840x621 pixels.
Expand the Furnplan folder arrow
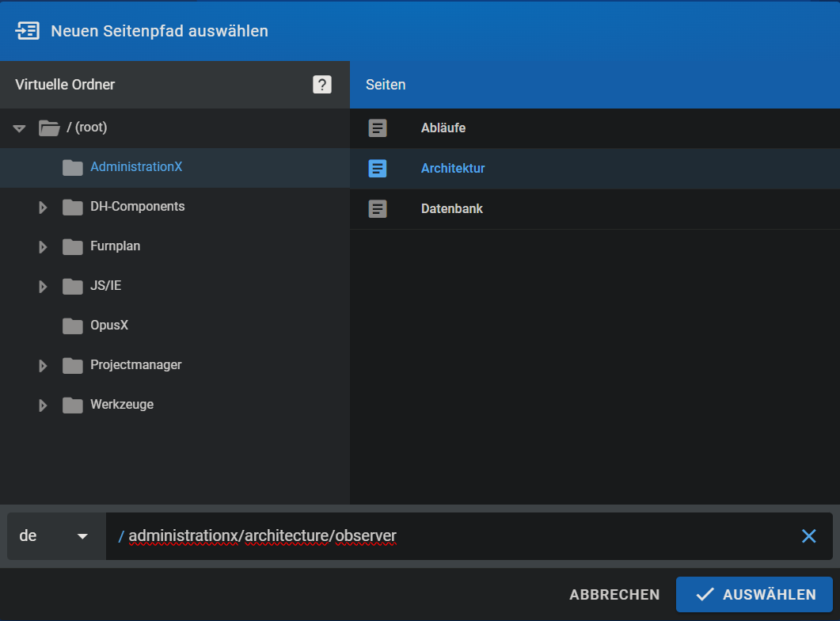[x=44, y=247]
